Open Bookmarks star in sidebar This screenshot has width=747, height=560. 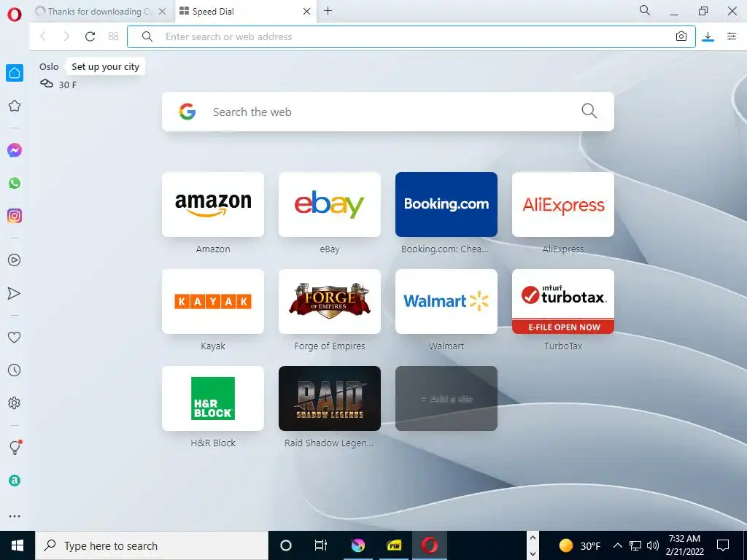pyautogui.click(x=15, y=106)
